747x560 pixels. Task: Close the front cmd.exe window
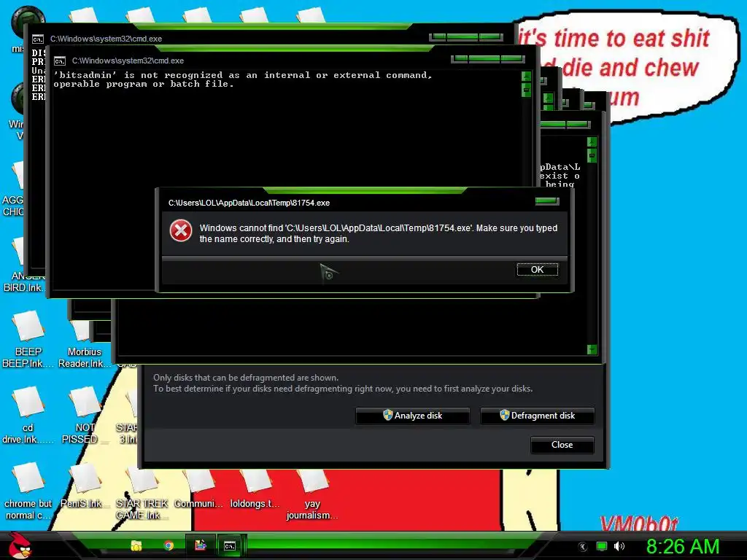click(512, 59)
